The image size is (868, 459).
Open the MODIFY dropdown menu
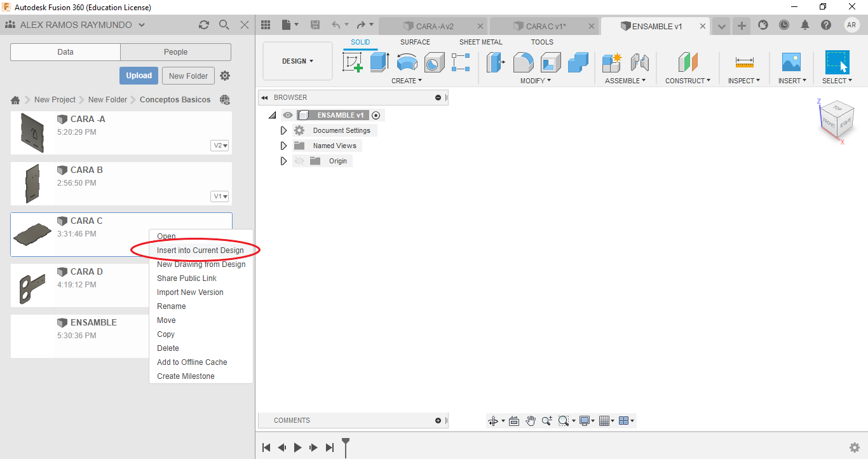click(x=536, y=81)
